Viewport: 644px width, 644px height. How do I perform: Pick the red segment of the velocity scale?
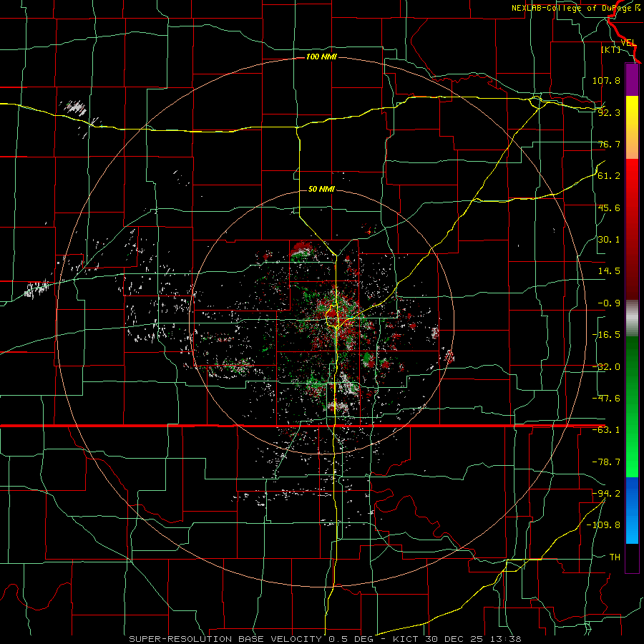(632, 229)
